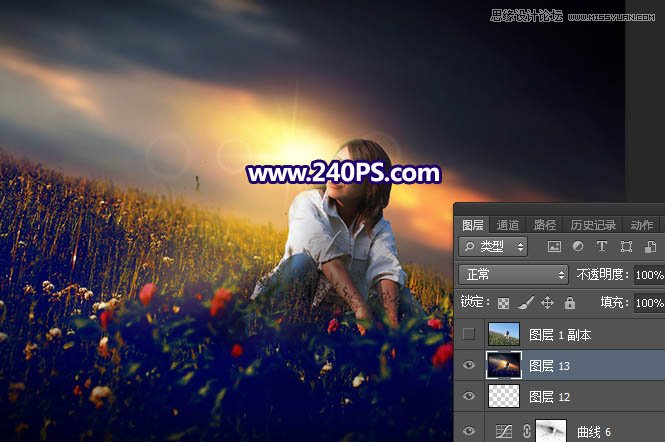Screen dimensions: 665x442
Task: Click the adjustment layer filter icon
Action: coord(578,246)
